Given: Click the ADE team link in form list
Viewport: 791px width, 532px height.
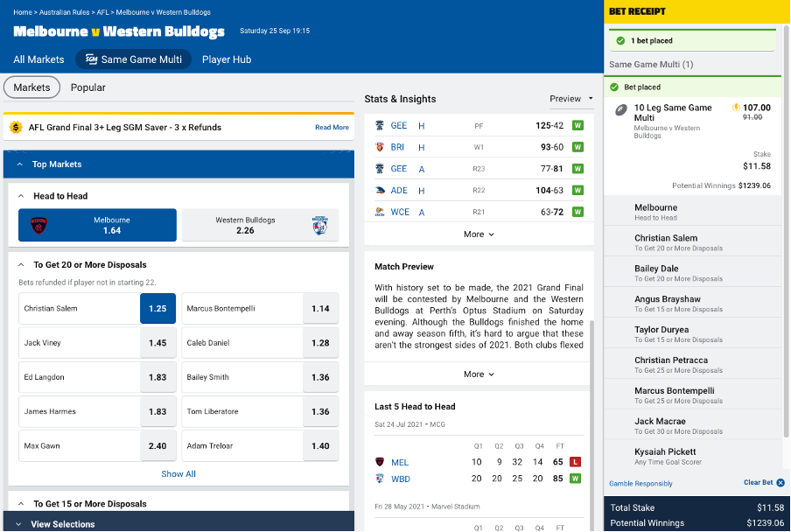Looking at the screenshot, I should [x=398, y=191].
